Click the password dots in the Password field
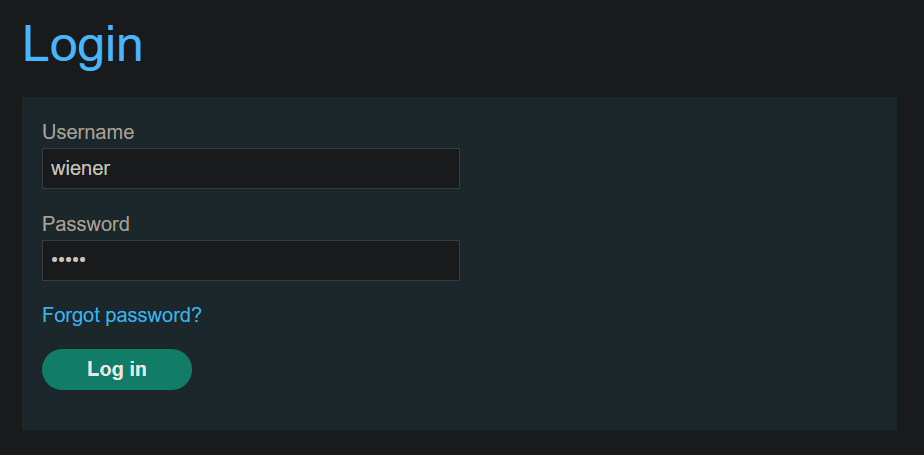Viewport: 924px width, 455px height. 69,260
